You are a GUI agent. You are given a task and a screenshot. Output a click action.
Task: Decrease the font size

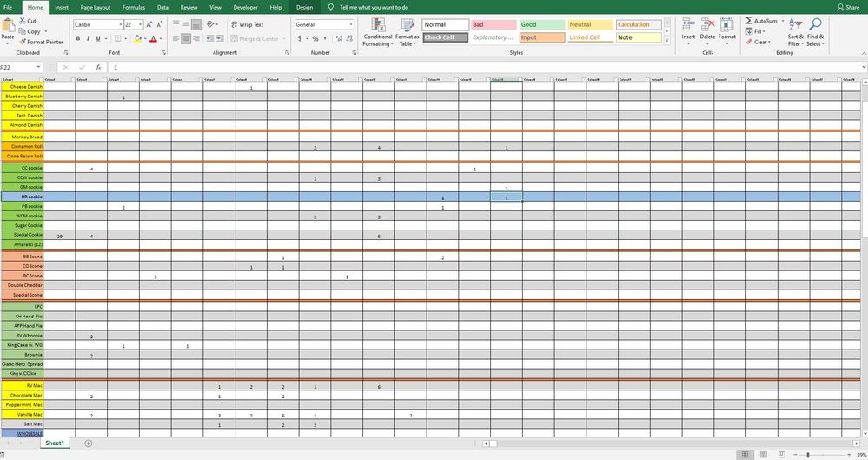159,24
